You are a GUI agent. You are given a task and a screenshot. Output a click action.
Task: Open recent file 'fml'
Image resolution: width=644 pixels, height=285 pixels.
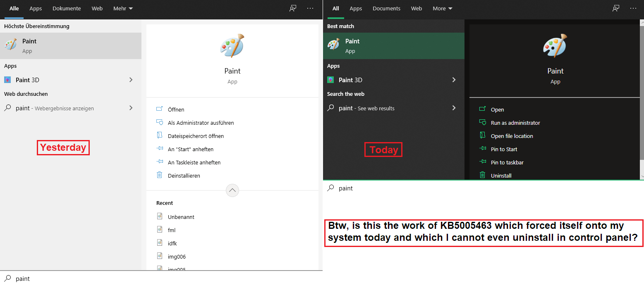click(172, 230)
